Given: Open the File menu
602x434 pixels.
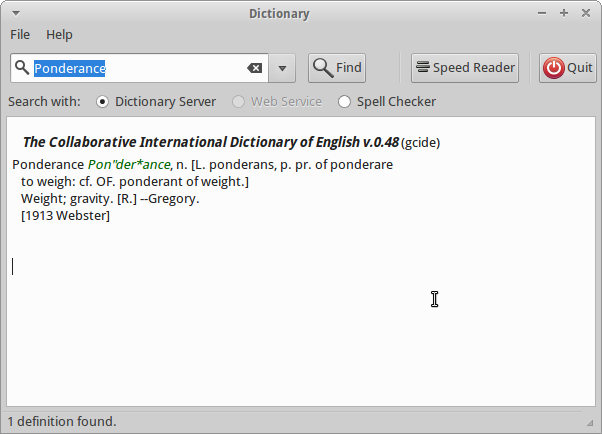Looking at the screenshot, I should pyautogui.click(x=20, y=35).
